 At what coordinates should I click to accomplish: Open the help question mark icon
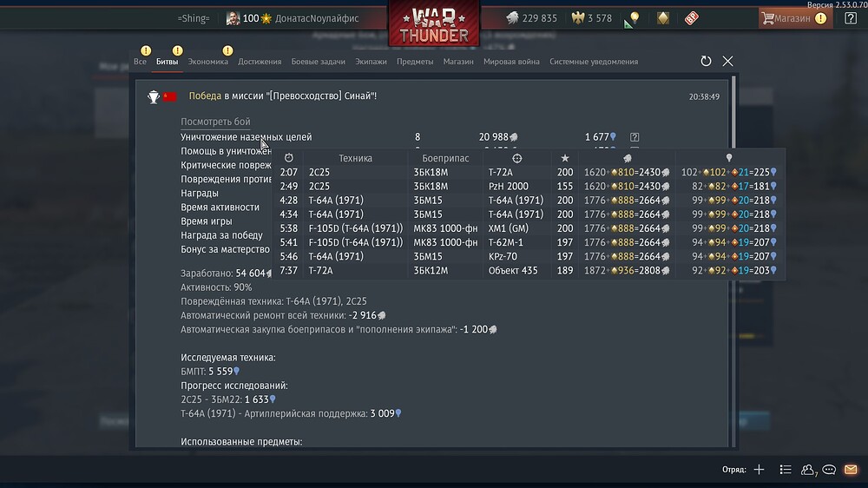click(x=851, y=18)
